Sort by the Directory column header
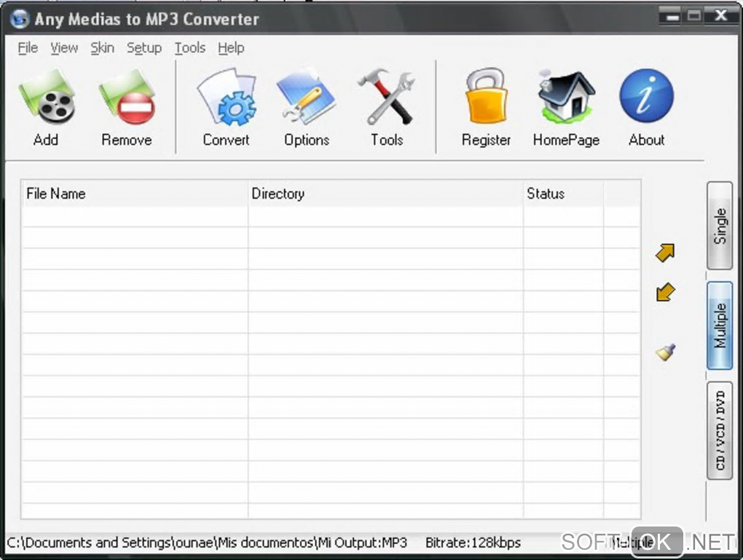Viewport: 743px width, 560px height. pyautogui.click(x=386, y=193)
